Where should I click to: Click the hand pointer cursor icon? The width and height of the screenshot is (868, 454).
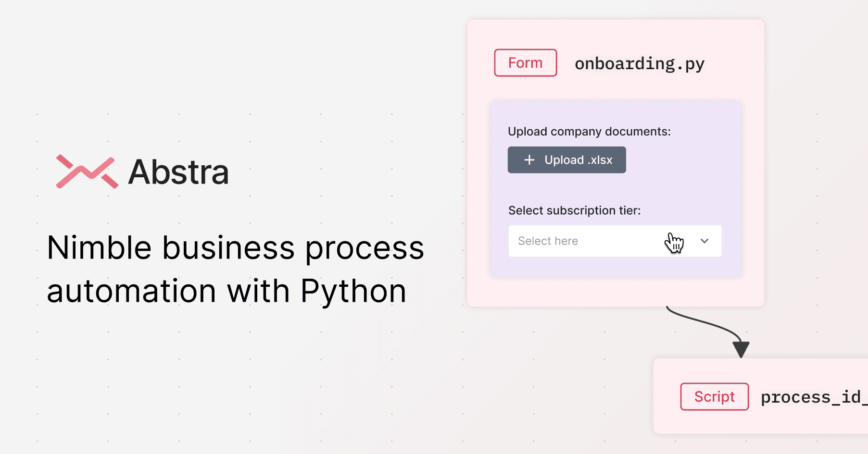(x=674, y=243)
